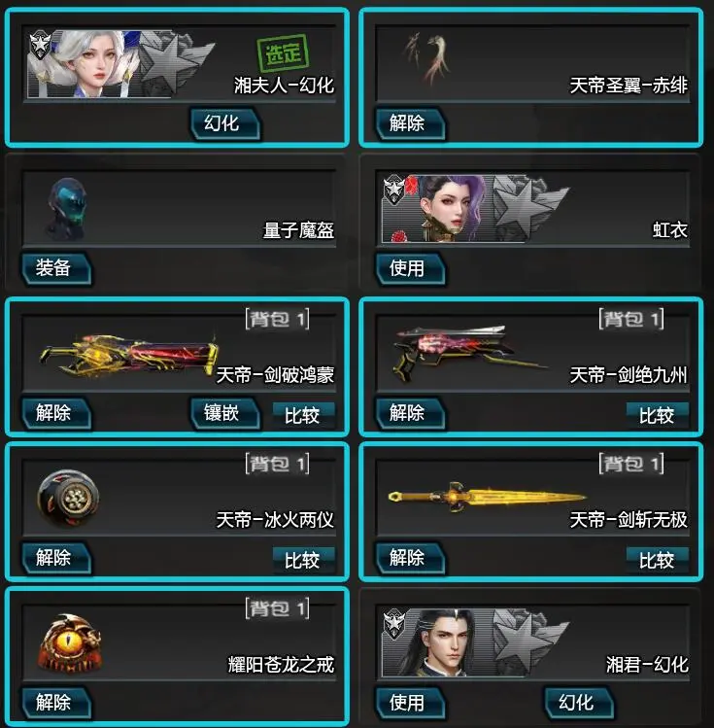Select the 天帝-冰火两仪 grenade icon
This screenshot has height=728, width=714.
click(x=68, y=498)
